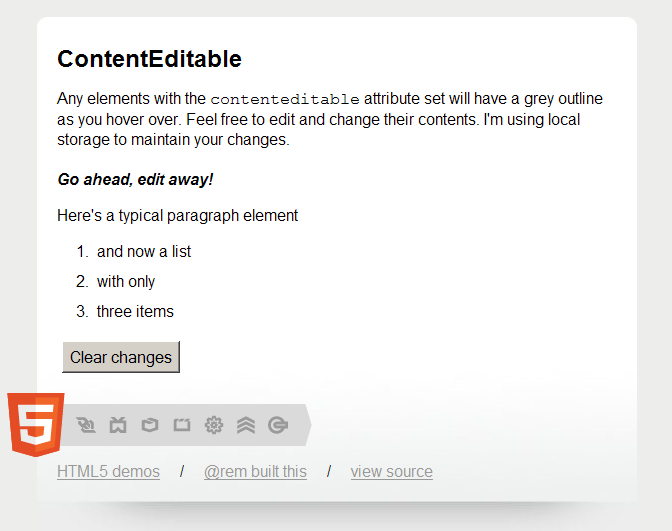Click the HTML5 multimedia badge icon
Viewport: 672px width, 531px height.
tap(182, 425)
